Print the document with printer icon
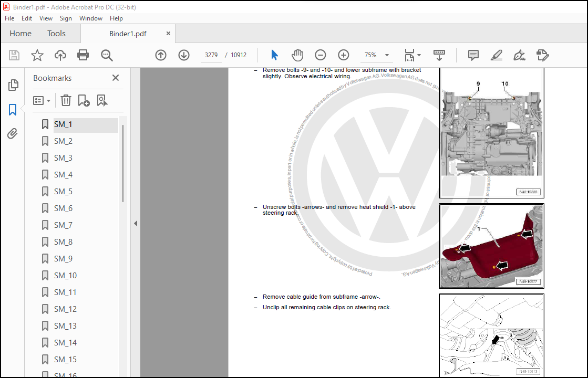The height and width of the screenshot is (378, 588). pos(83,55)
